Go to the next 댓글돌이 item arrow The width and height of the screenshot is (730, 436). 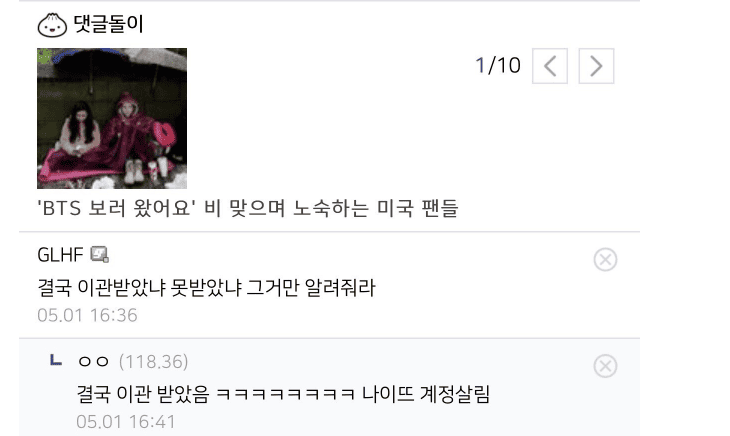click(596, 66)
